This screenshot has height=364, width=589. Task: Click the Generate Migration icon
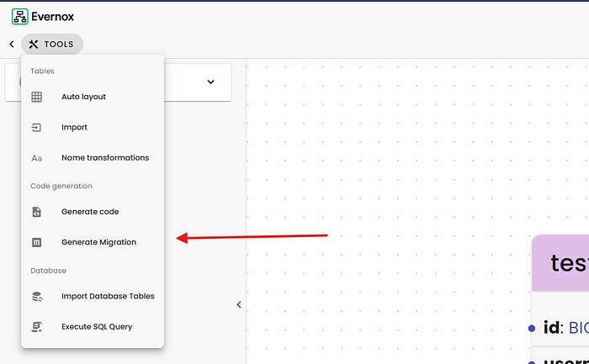tap(36, 242)
